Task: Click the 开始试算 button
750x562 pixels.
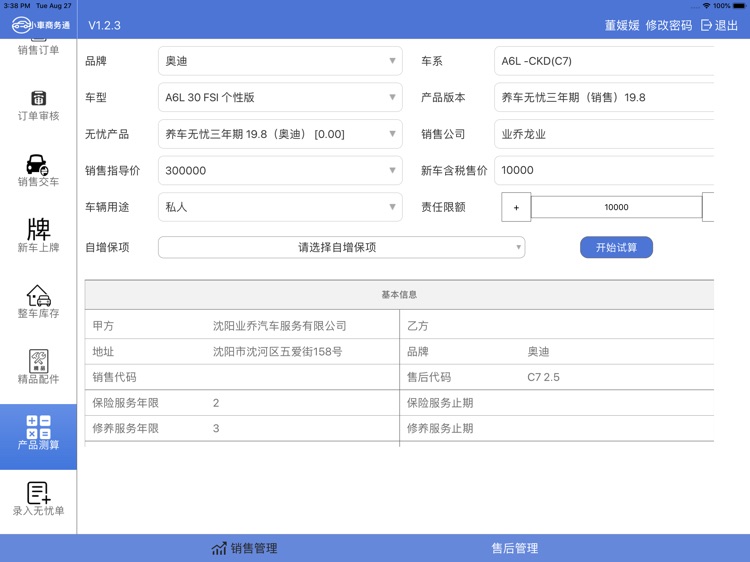Action: [x=616, y=247]
